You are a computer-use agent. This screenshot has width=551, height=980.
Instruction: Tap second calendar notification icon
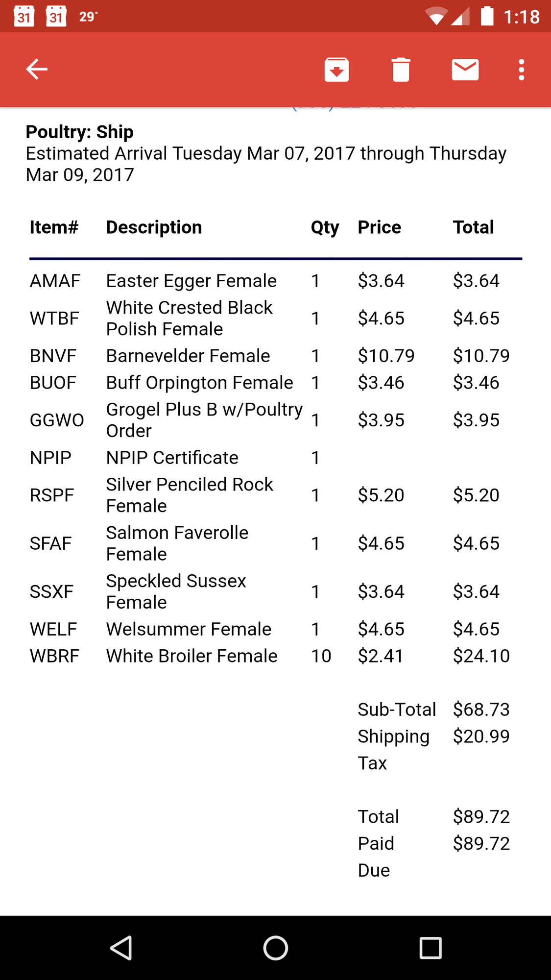tap(56, 17)
